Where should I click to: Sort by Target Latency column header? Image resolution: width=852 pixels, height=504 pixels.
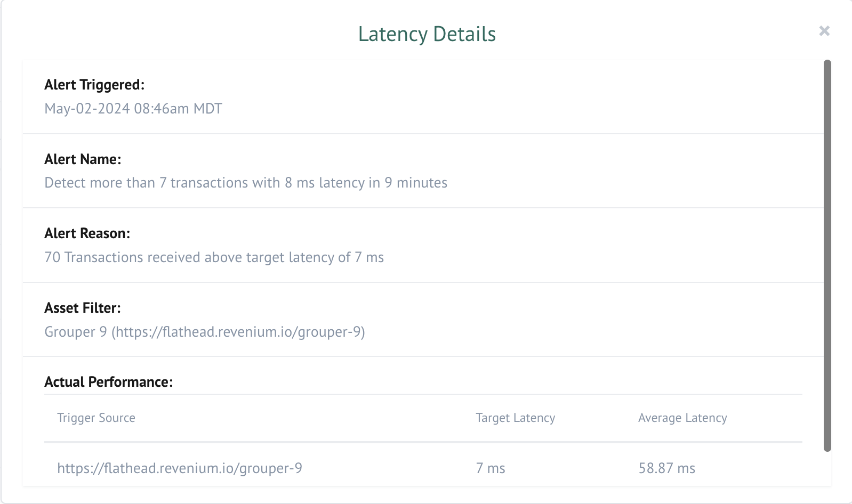pyautogui.click(x=515, y=418)
